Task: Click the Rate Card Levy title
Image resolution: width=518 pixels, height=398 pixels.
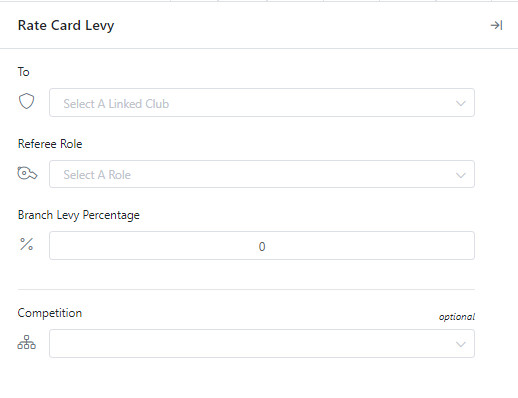Action: (66, 26)
